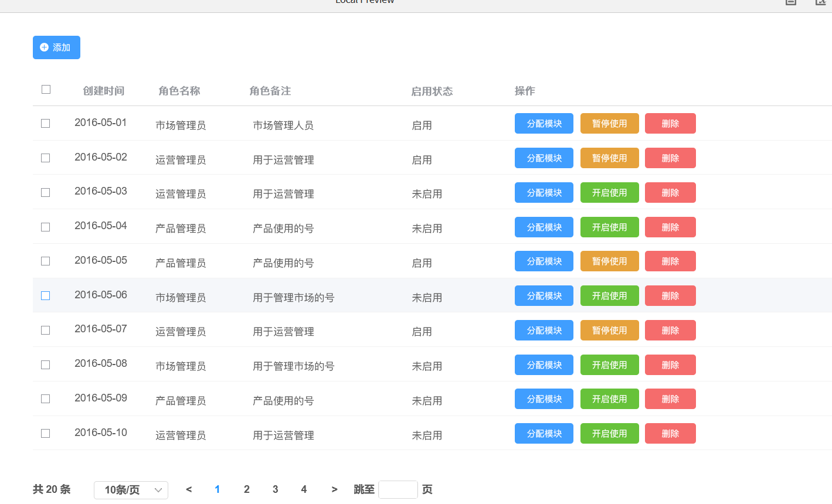
Task: Enable the 2016-05-04 role with 开启使用
Action: [610, 227]
